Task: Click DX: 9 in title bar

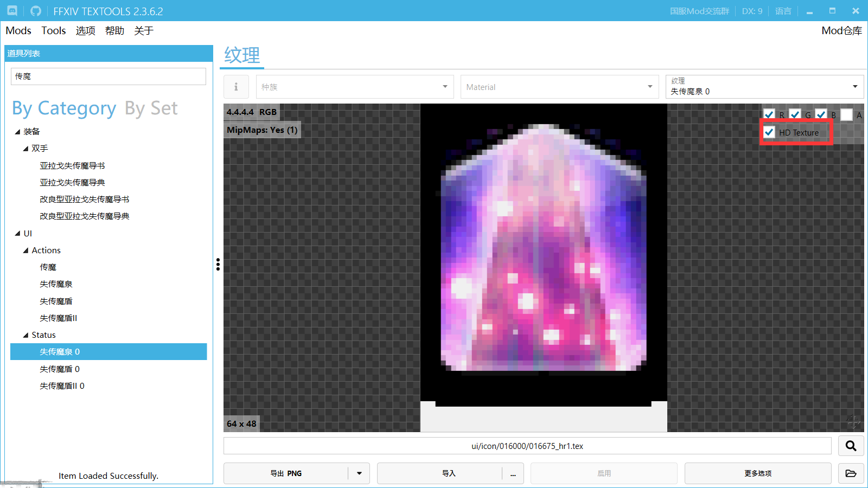Action: tap(752, 11)
